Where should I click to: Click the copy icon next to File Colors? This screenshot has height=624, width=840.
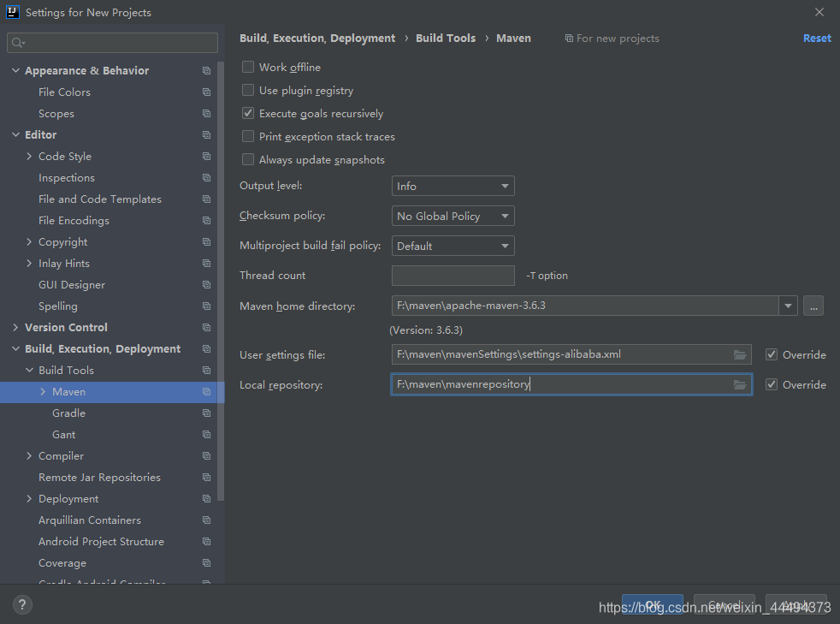pos(206,92)
